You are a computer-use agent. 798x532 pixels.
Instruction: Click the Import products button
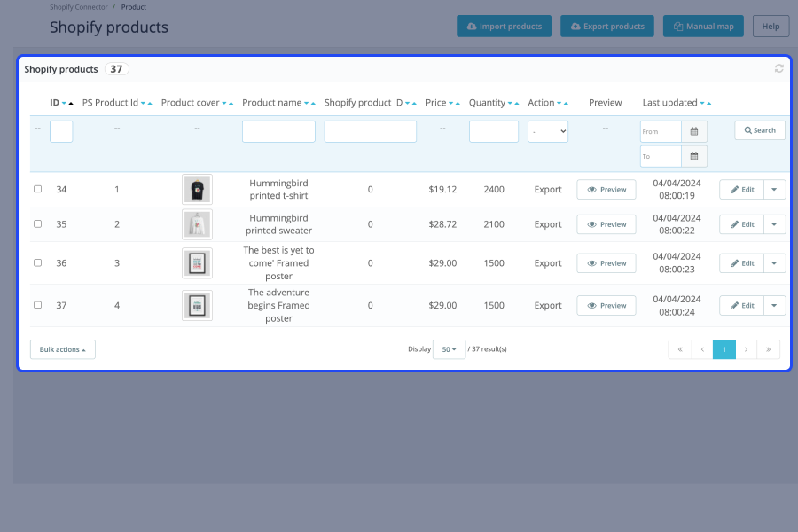504,26
